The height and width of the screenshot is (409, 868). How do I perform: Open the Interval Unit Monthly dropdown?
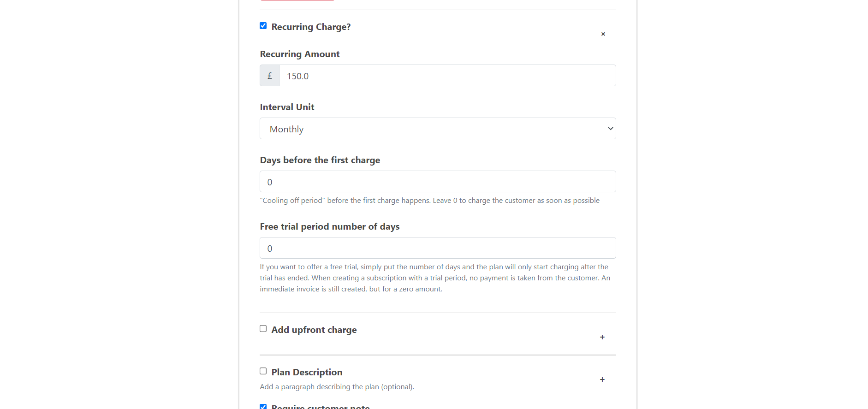pyautogui.click(x=438, y=129)
